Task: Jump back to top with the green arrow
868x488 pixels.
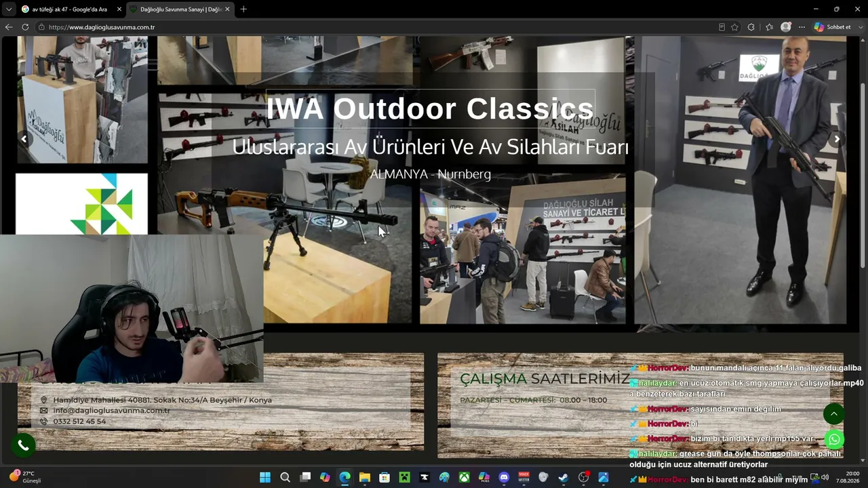Action: point(834,413)
